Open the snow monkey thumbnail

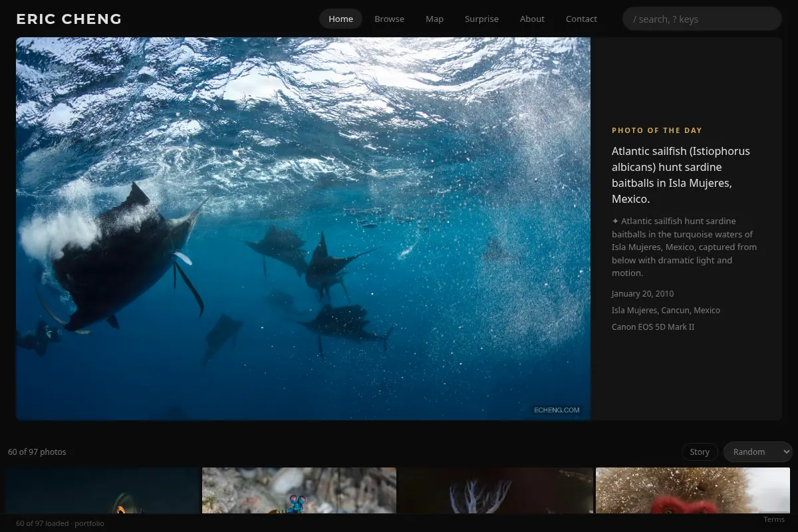coord(693,491)
